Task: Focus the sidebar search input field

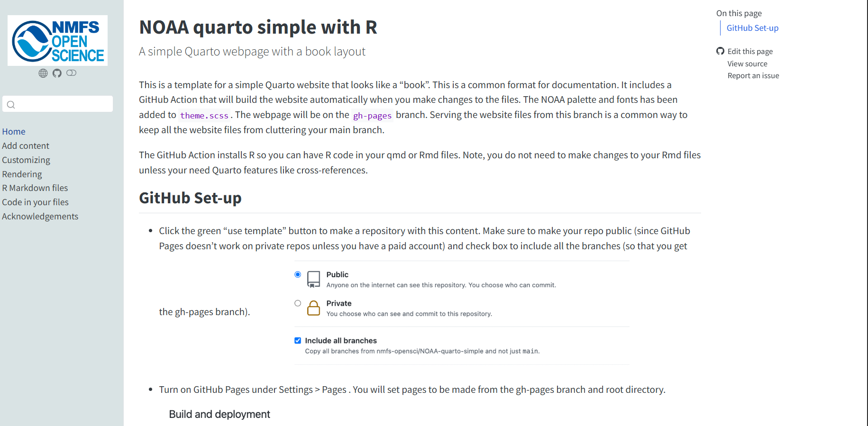Action: pos(58,104)
